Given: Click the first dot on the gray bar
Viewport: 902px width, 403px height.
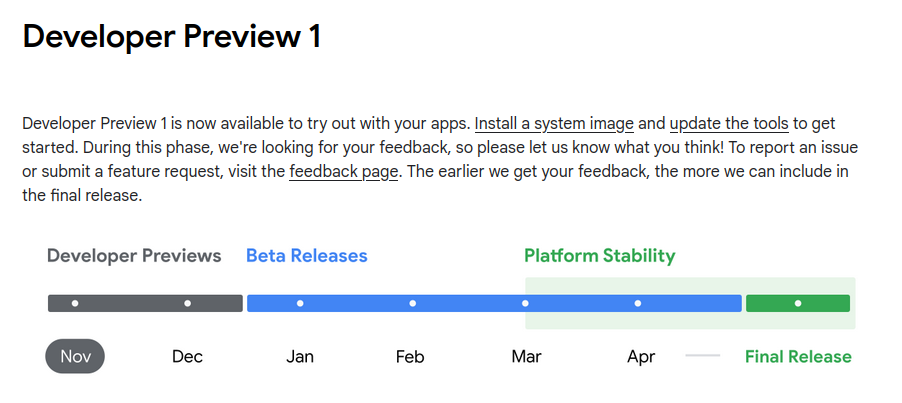Looking at the screenshot, I should (x=75, y=304).
